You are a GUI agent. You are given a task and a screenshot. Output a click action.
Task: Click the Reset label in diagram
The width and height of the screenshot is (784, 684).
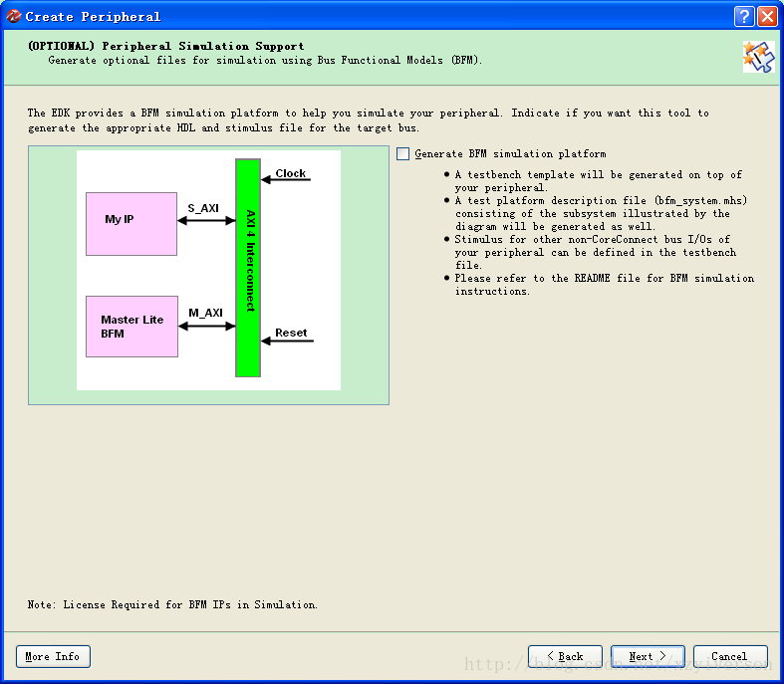coord(291,333)
